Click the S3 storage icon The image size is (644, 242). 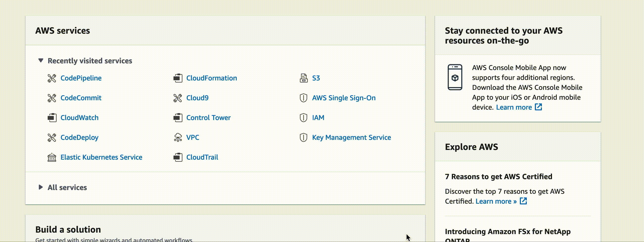303,78
